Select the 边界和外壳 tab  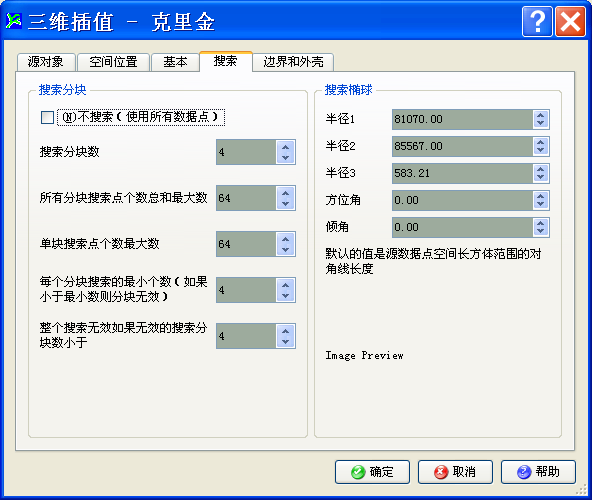293,62
